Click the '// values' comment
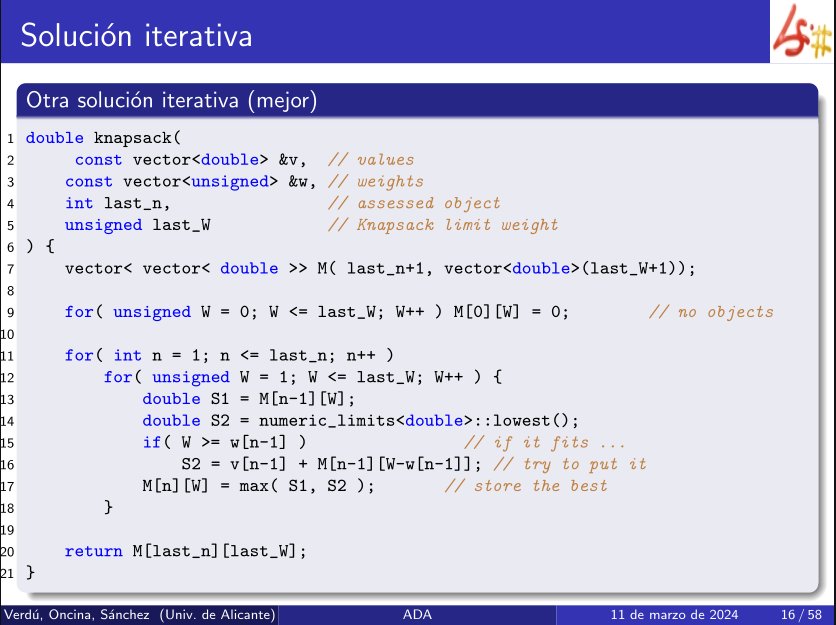The height and width of the screenshot is (625, 836). coord(371,160)
